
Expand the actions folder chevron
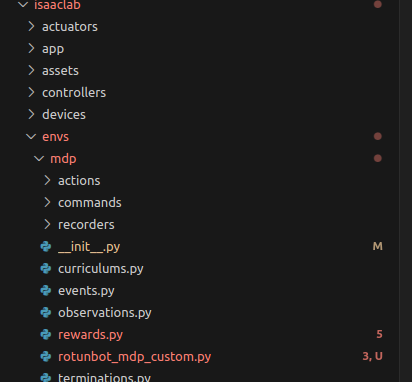(x=47, y=180)
